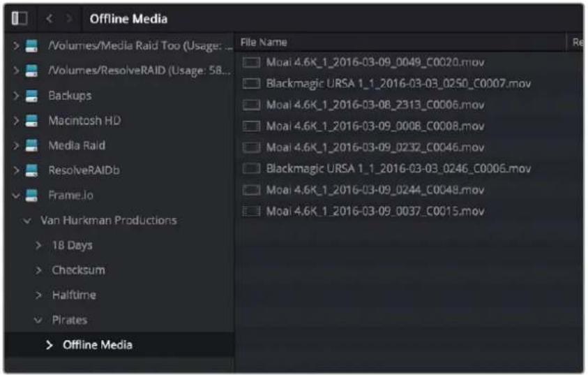Click clip icon for Moai 0232_C0046.mov
The height and width of the screenshot is (375, 588).
pyautogui.click(x=251, y=147)
